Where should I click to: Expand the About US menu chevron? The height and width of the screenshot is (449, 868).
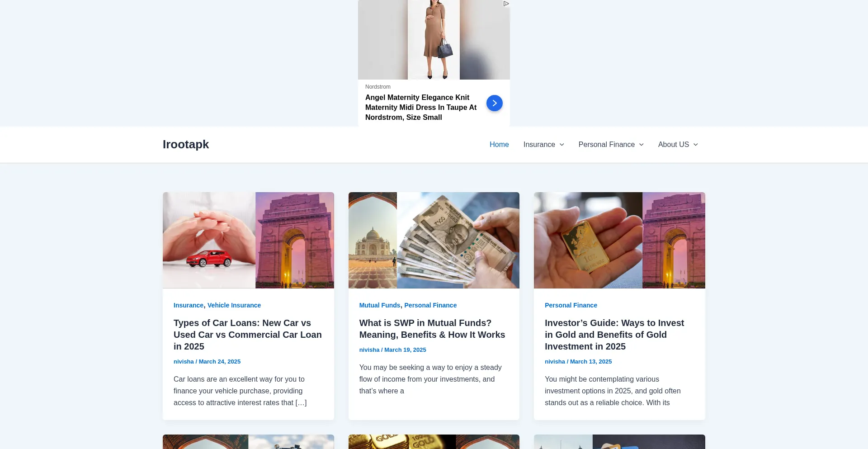coord(695,145)
